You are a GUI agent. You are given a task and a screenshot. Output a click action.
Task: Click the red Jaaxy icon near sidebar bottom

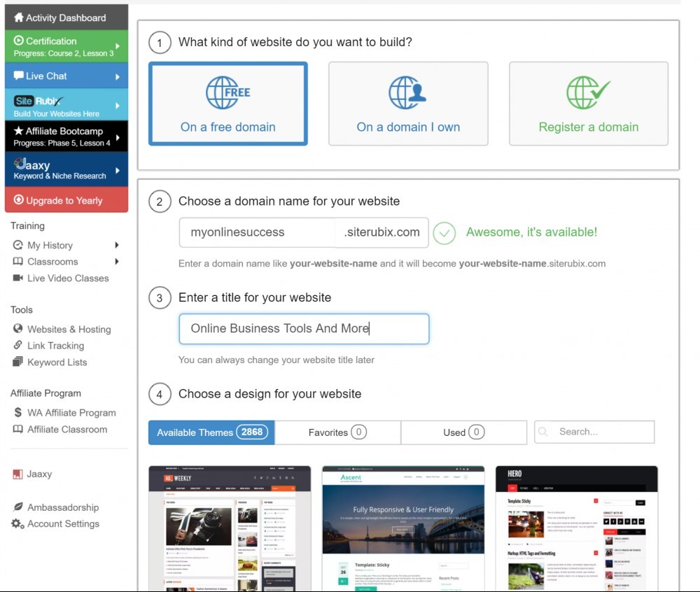(18, 474)
